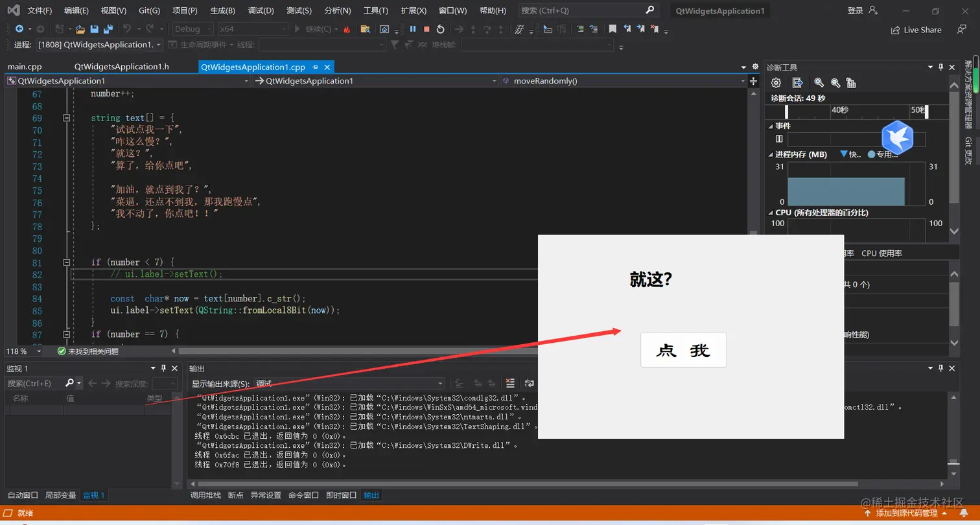Click the split editor icon
The width and height of the screenshot is (980, 525).
point(753,81)
